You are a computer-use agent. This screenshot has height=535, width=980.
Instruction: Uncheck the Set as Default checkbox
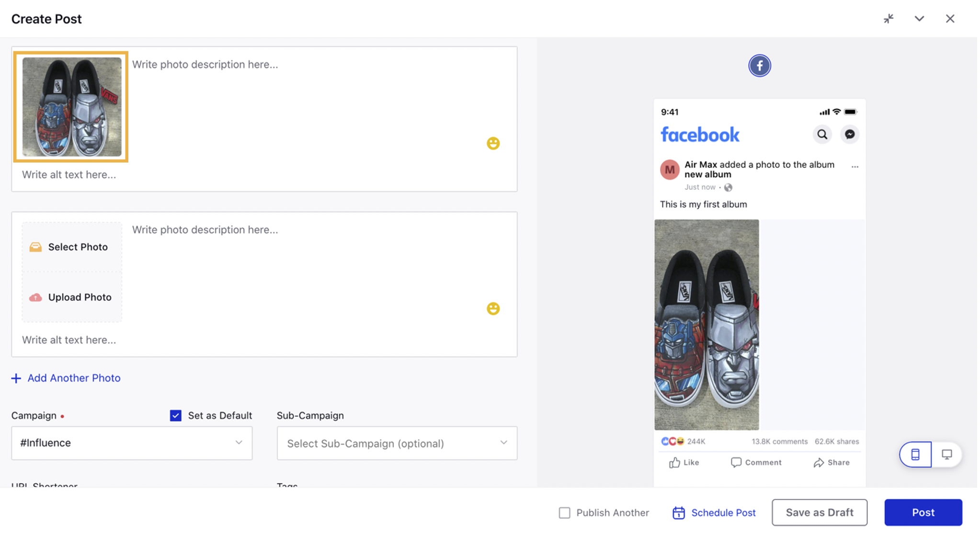click(176, 416)
